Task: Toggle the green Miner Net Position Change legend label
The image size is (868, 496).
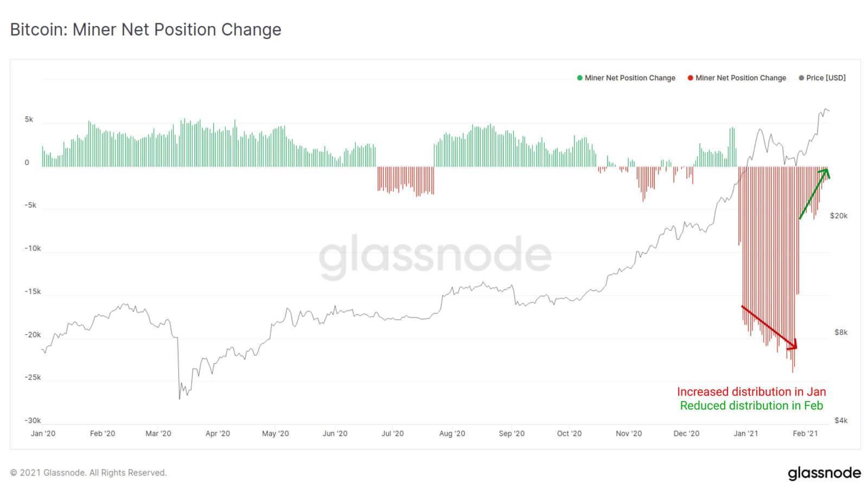Action: pos(630,78)
